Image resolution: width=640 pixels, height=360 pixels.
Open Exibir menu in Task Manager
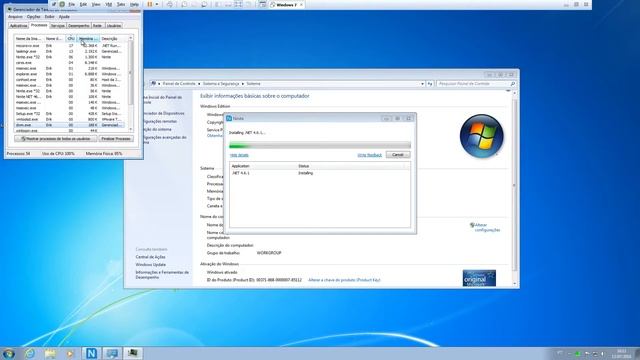pyautogui.click(x=49, y=17)
